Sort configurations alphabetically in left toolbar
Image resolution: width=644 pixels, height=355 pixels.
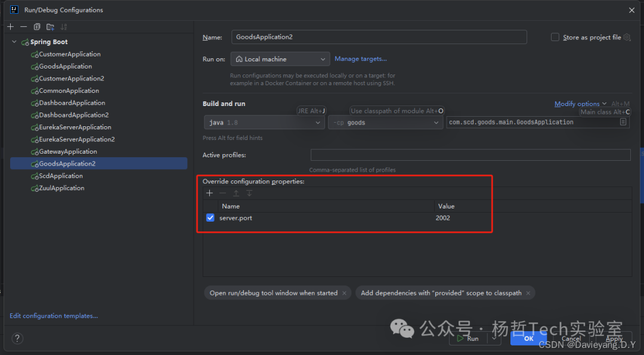64,27
